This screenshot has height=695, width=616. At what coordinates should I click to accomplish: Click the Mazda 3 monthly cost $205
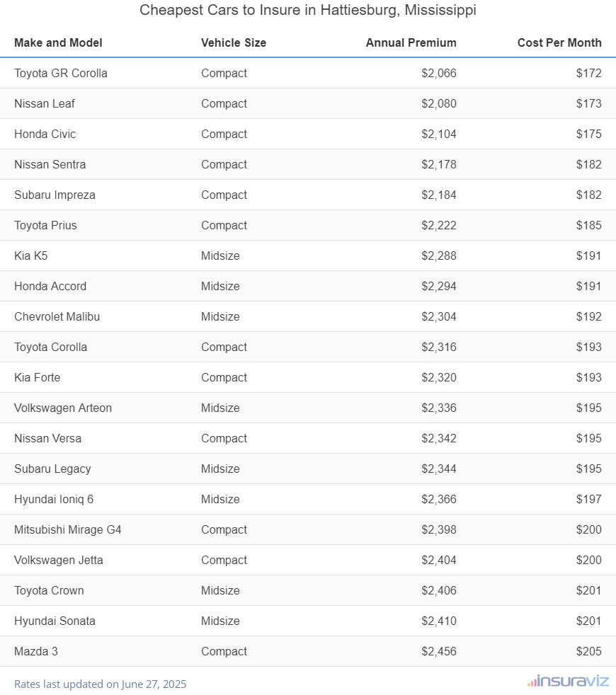coord(588,651)
